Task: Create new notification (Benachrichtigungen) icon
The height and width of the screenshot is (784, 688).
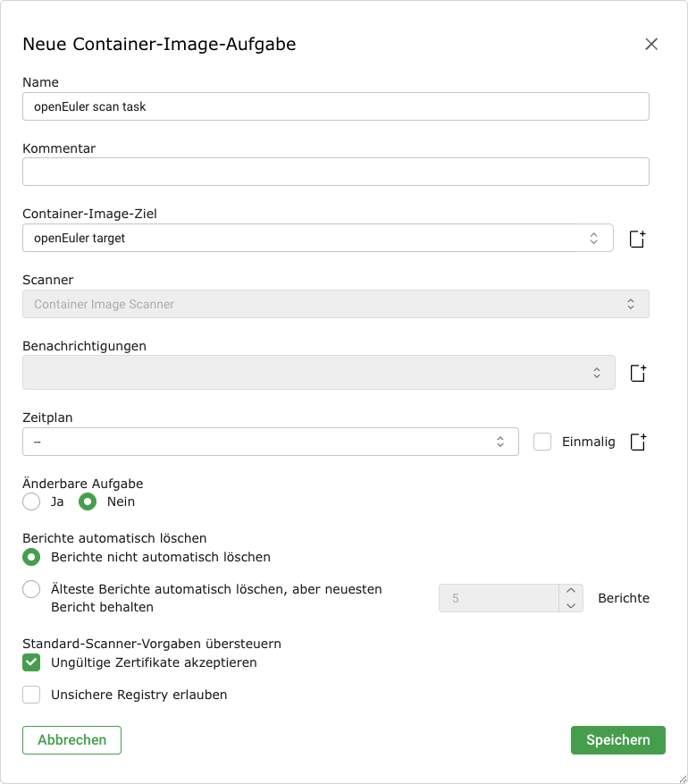Action: (637, 373)
